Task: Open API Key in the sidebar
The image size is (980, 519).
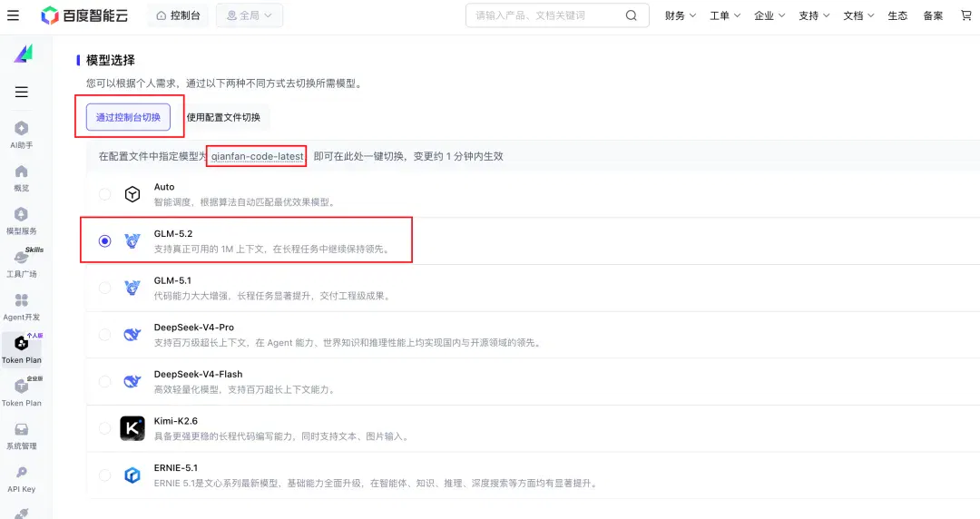Action: click(21, 479)
